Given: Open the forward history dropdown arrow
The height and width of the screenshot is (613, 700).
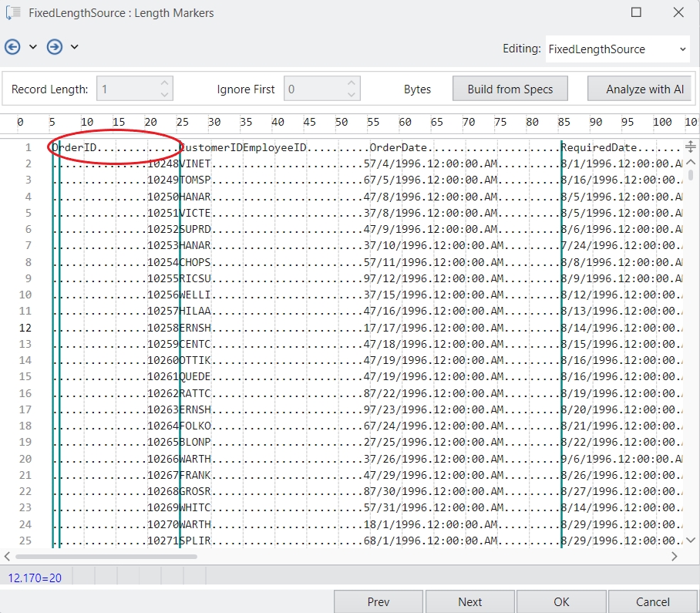Looking at the screenshot, I should [x=75, y=47].
